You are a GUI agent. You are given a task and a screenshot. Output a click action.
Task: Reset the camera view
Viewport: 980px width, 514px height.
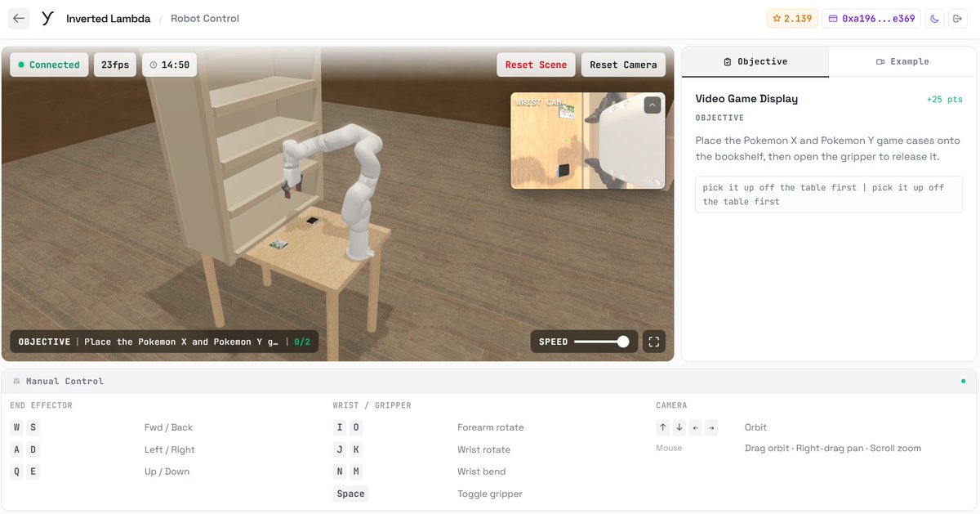coord(623,65)
